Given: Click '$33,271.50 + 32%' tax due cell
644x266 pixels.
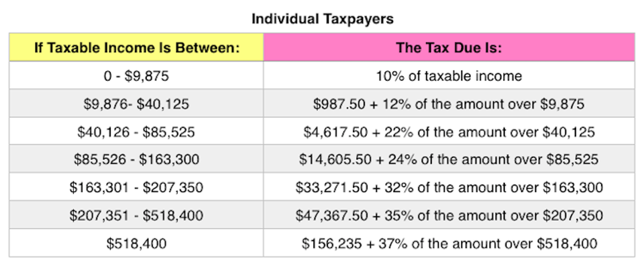Looking at the screenshot, I should coord(449,187).
